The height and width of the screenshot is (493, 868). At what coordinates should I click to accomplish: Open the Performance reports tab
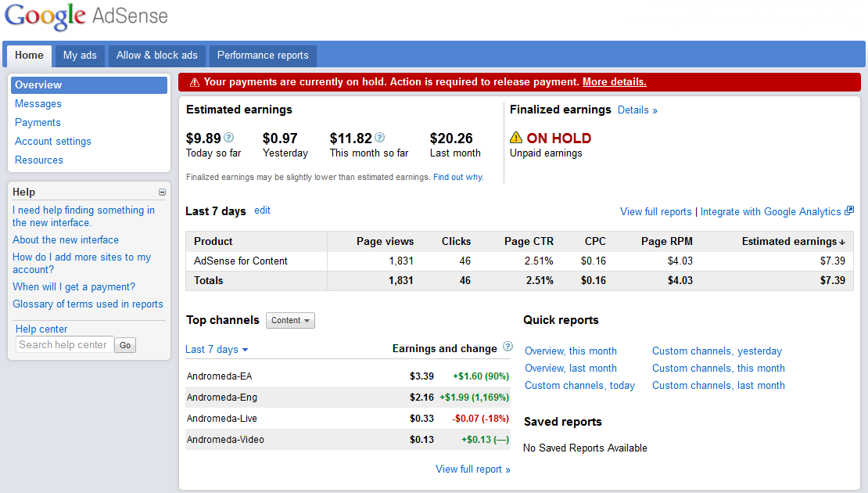pyautogui.click(x=263, y=56)
